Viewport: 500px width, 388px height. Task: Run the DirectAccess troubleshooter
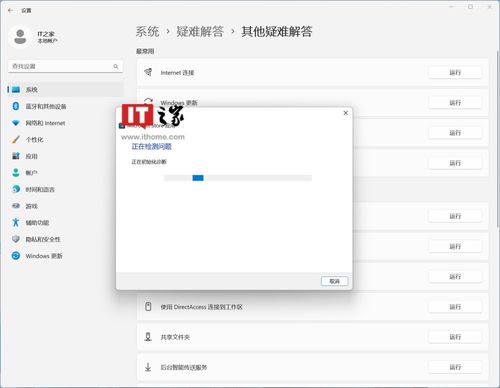pos(455,307)
